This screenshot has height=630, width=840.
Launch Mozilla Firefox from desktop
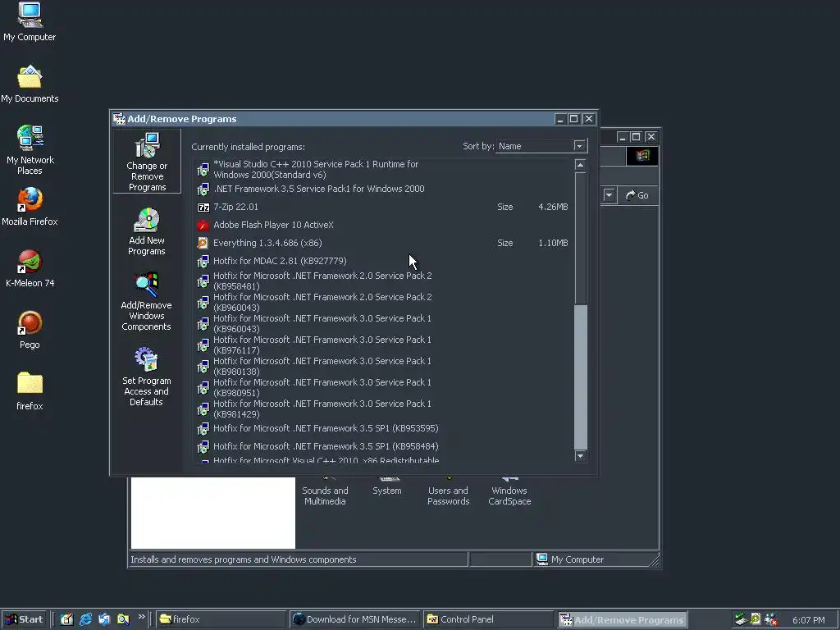click(30, 206)
